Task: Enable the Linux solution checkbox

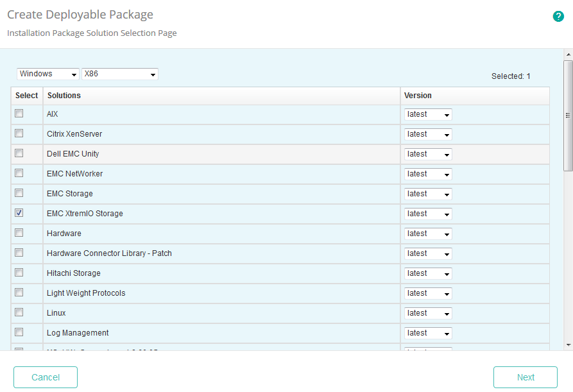Action: pos(19,312)
